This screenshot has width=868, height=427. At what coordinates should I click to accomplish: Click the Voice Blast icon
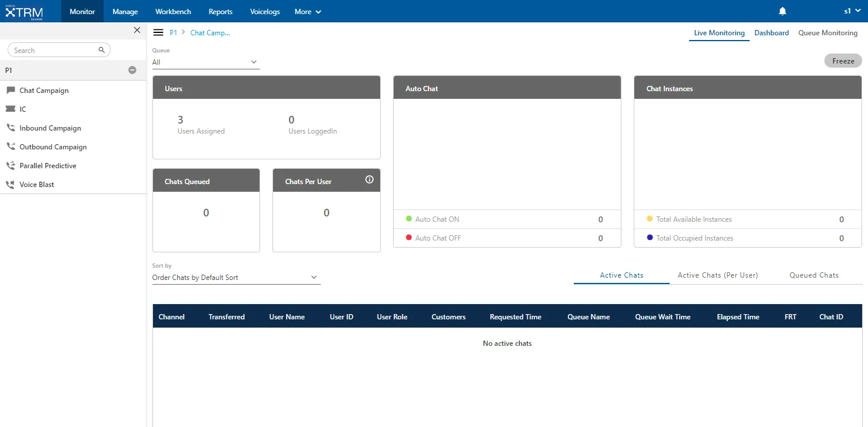[x=11, y=184]
